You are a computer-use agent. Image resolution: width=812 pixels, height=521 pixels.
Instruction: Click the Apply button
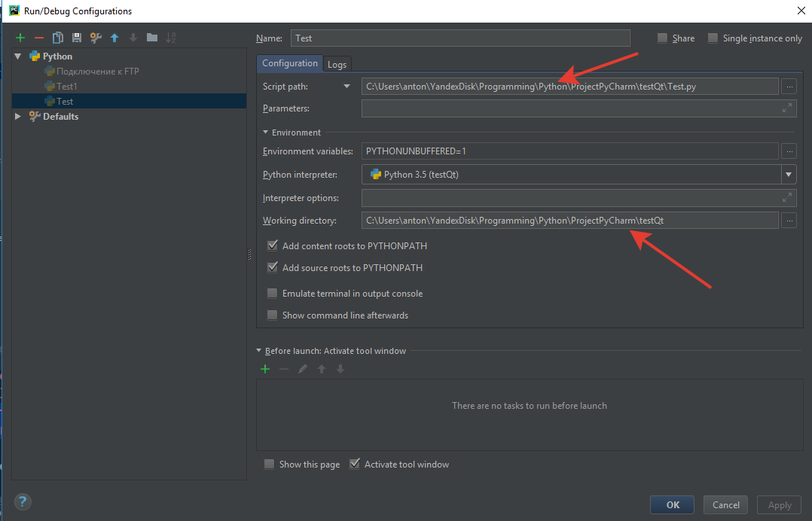coord(780,505)
